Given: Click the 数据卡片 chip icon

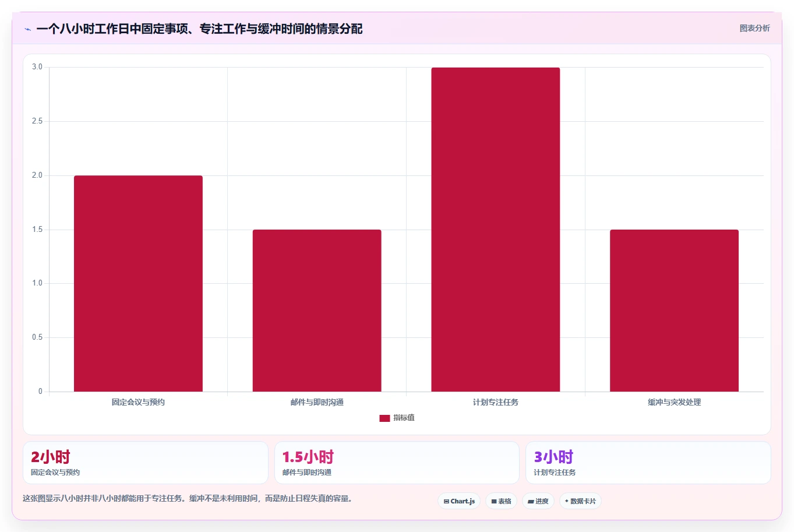Looking at the screenshot, I should coord(566,501).
